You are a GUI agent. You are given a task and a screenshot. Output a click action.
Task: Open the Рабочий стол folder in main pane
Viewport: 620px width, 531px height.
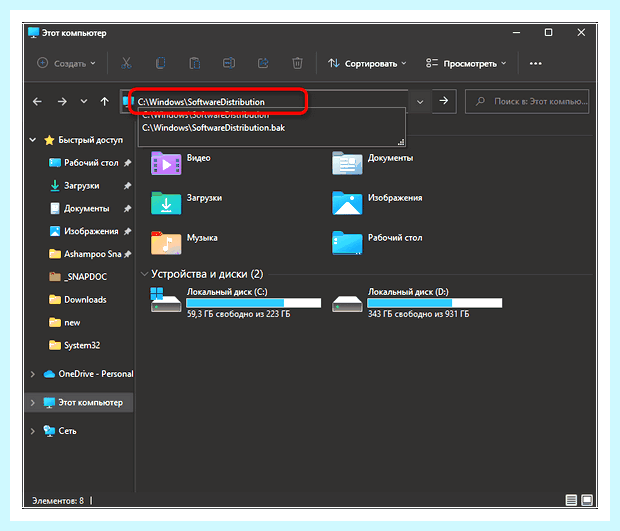(347, 243)
